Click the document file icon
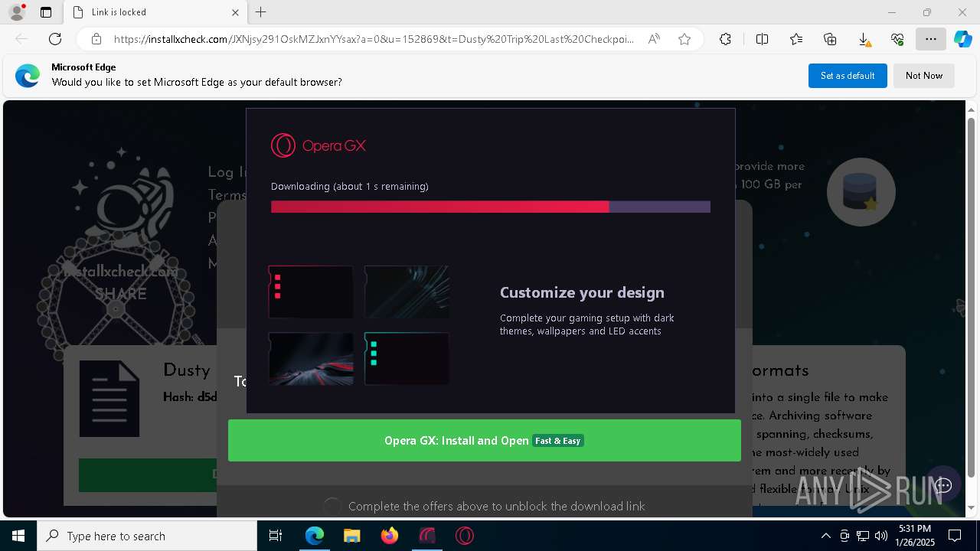 pos(109,399)
